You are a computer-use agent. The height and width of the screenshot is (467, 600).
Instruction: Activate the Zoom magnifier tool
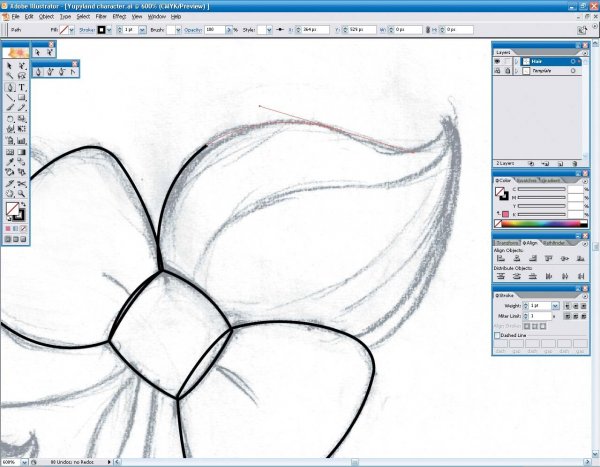(22, 192)
